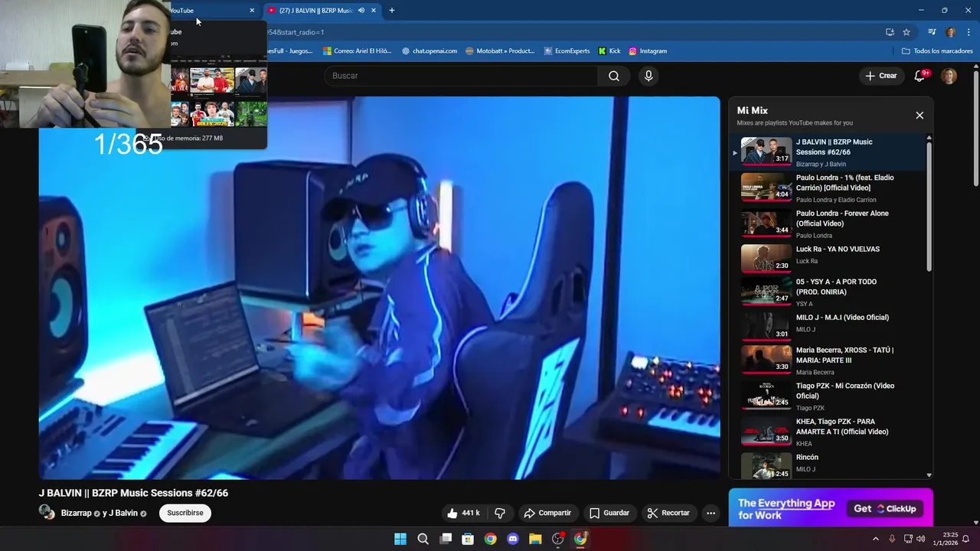Close the first YouTube tab

pos(252,11)
